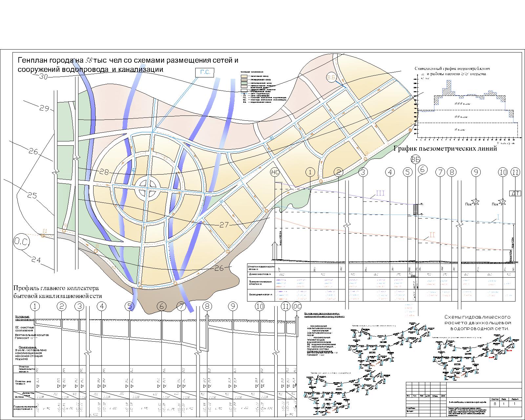This screenshot has height=420, width=525.
Task: Select the heading "Профиль главного коллектора"
Action: pos(56,288)
